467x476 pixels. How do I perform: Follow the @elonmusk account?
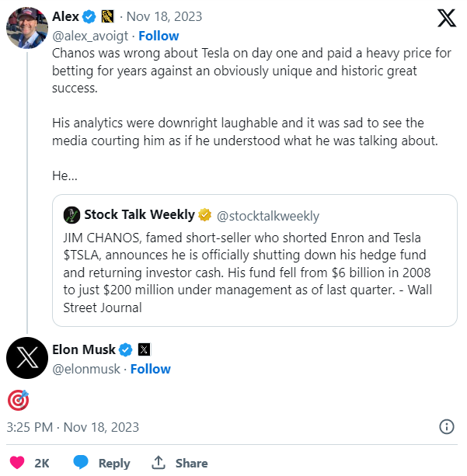(151, 369)
